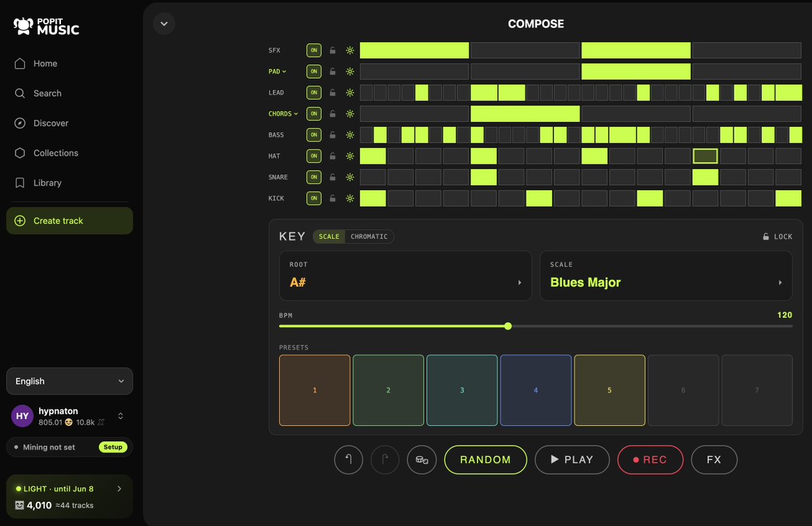This screenshot has height=526, width=812.
Task: Click the HAT row lock icon
Action: 333,156
